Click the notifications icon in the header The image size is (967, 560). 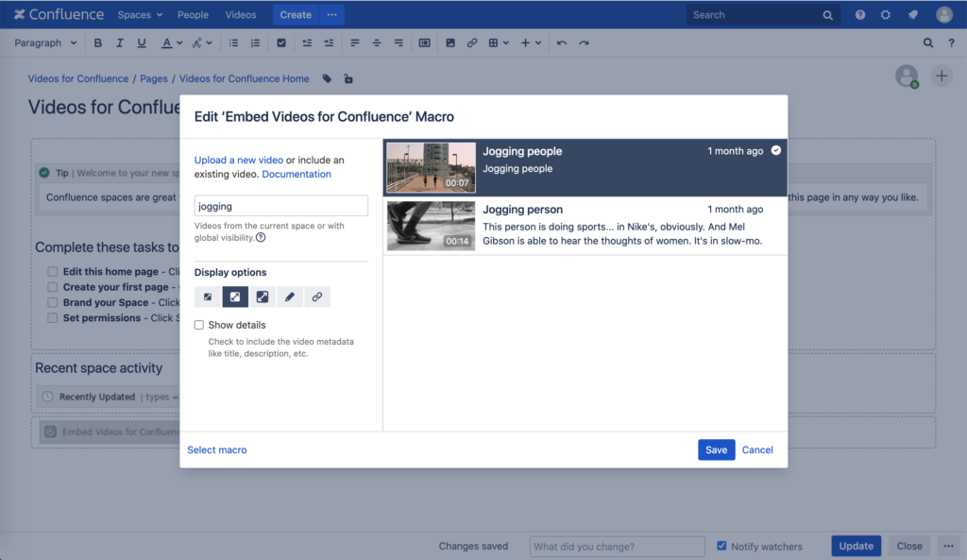[913, 15]
